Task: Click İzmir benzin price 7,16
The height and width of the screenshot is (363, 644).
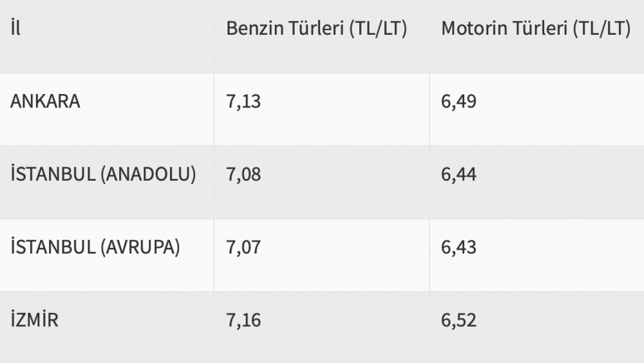Action: pos(243,320)
